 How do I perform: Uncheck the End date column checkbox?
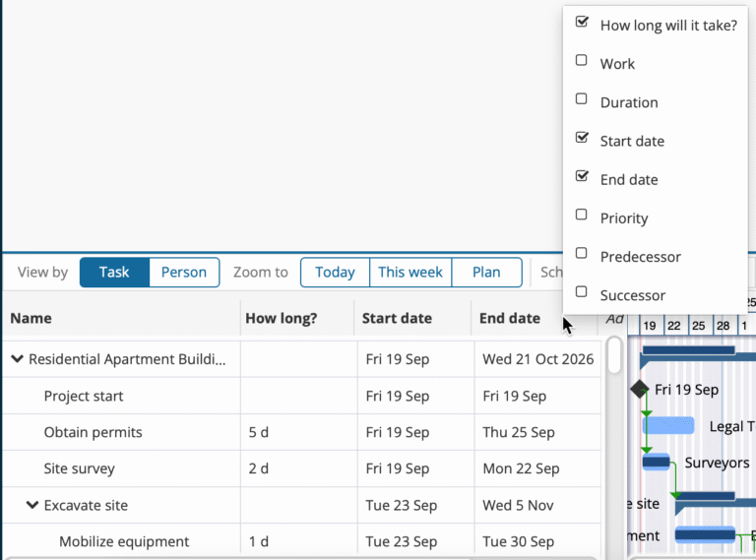click(x=582, y=176)
